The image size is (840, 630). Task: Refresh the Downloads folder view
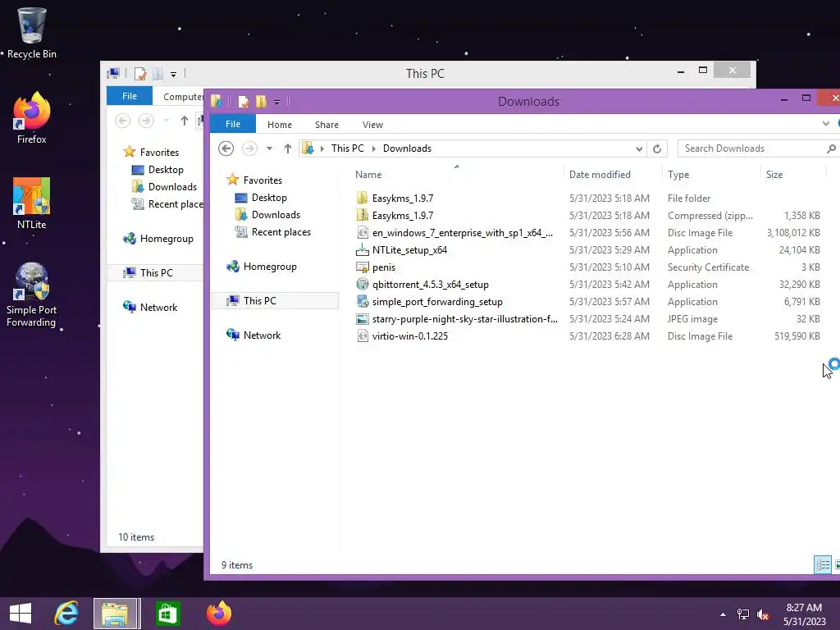coord(657,149)
